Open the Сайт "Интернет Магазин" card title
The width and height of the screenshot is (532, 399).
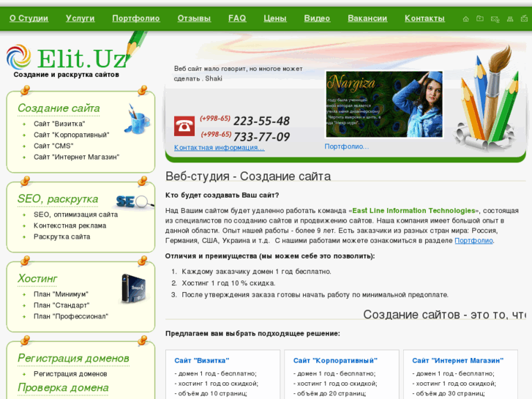click(x=457, y=361)
